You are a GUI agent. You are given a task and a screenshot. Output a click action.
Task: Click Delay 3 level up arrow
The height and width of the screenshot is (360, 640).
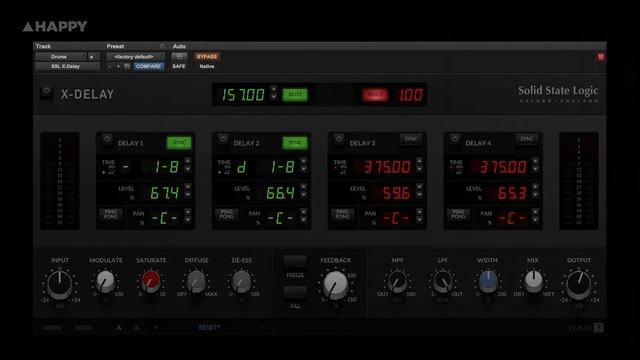coord(420,187)
